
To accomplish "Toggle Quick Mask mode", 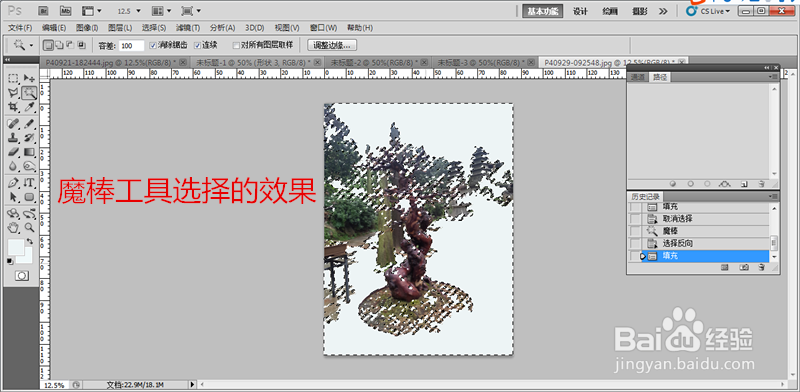I will [22, 276].
